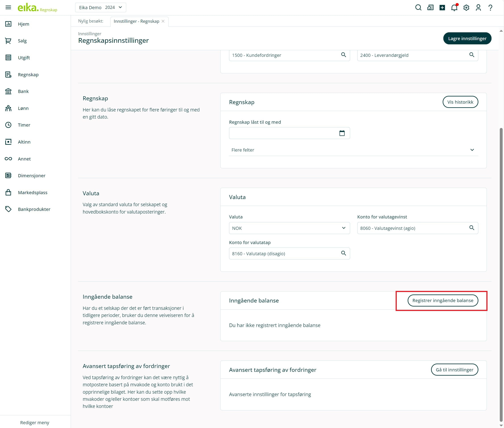Open calendar picker for Regnskap låst date

pyautogui.click(x=342, y=133)
